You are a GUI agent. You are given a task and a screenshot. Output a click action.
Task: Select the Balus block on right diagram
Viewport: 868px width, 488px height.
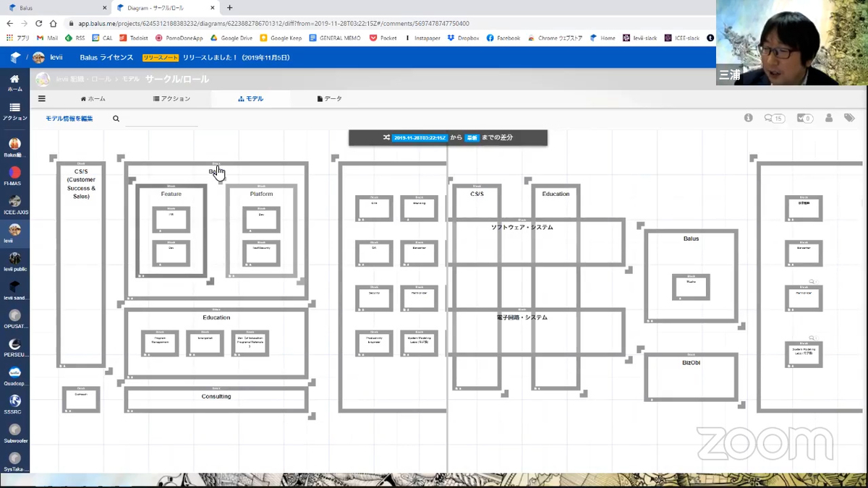click(x=691, y=275)
